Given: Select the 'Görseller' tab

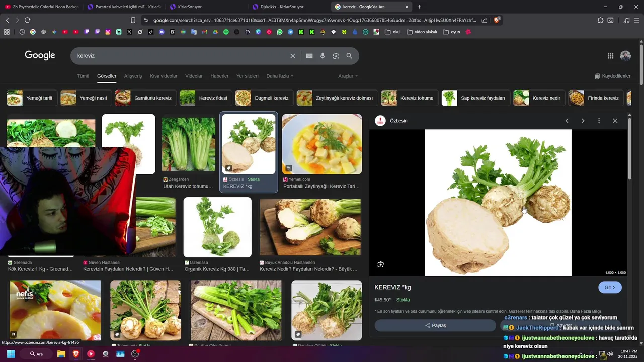Looking at the screenshot, I should 107,76.
